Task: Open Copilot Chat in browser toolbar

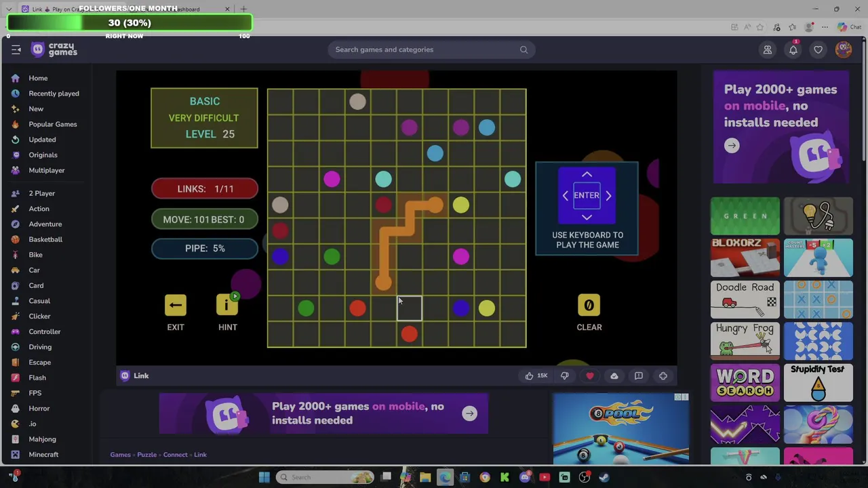Action: point(848,27)
